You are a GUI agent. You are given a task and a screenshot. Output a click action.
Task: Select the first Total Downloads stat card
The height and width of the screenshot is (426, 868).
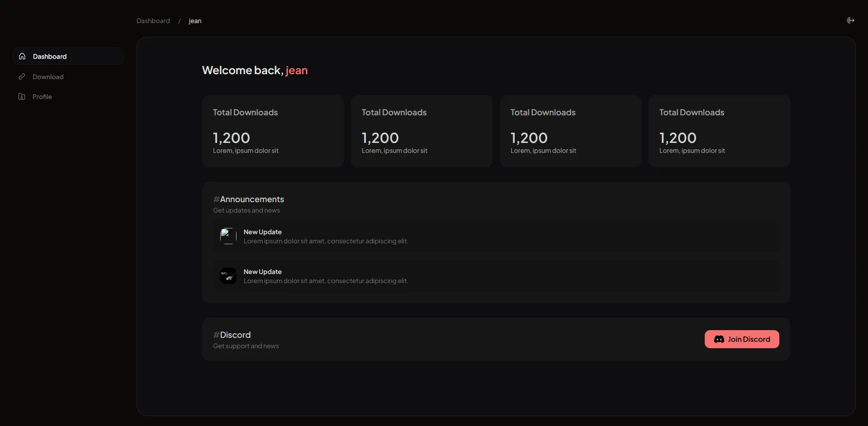(272, 131)
